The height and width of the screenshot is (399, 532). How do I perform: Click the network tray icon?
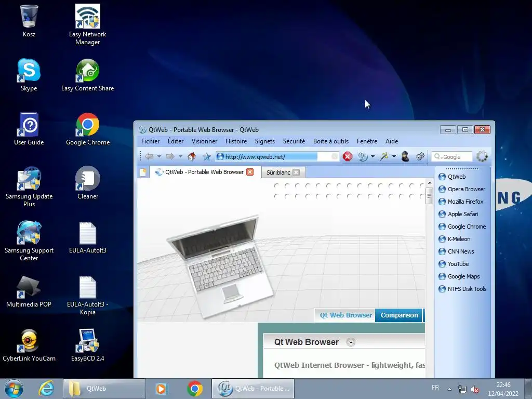coord(462,389)
